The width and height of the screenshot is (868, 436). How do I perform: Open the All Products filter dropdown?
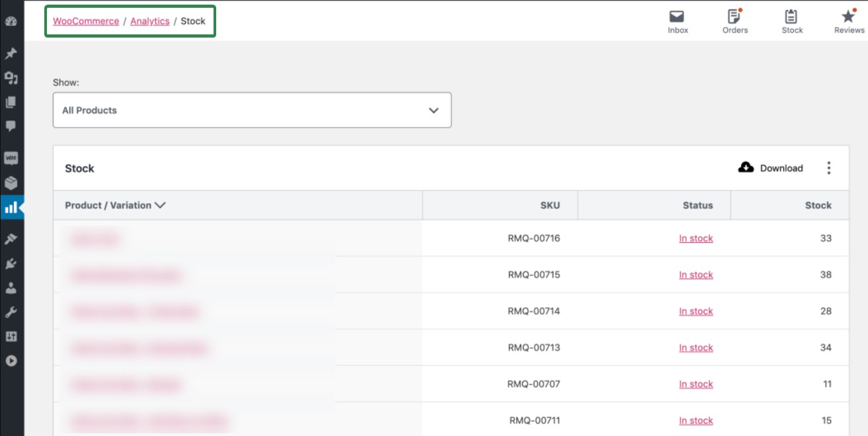[251, 110]
